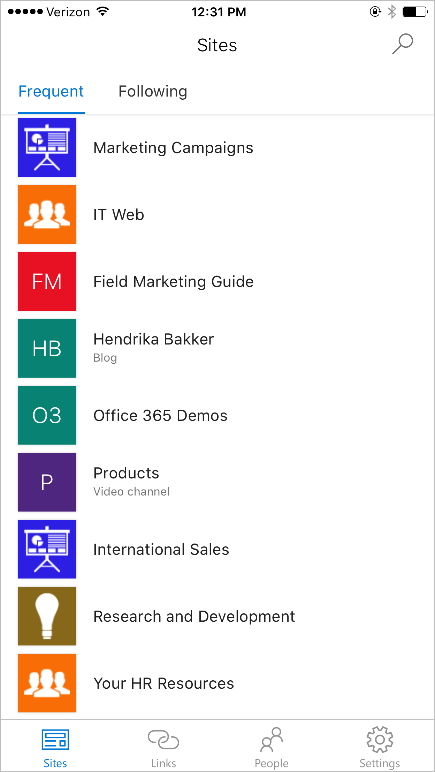Tap the battery indicator in status bar
Screen dimensions: 435x772
414,12
